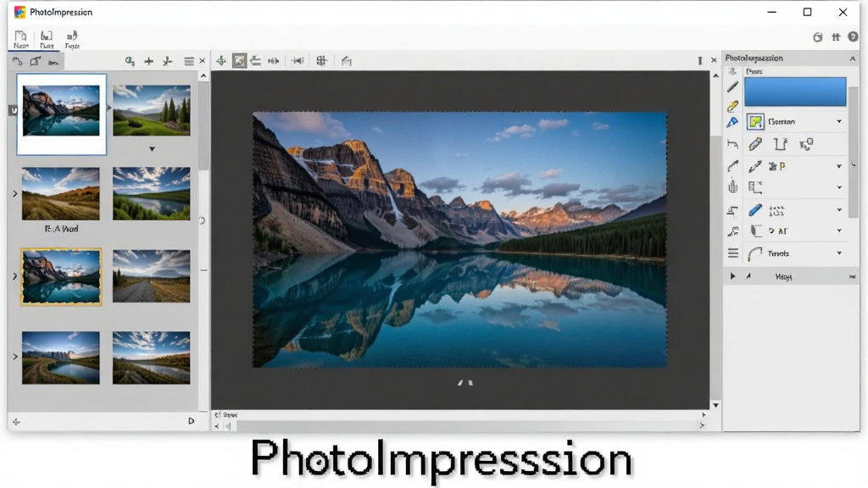
Task: Click the green magnifier search icon
Action: pos(130,61)
